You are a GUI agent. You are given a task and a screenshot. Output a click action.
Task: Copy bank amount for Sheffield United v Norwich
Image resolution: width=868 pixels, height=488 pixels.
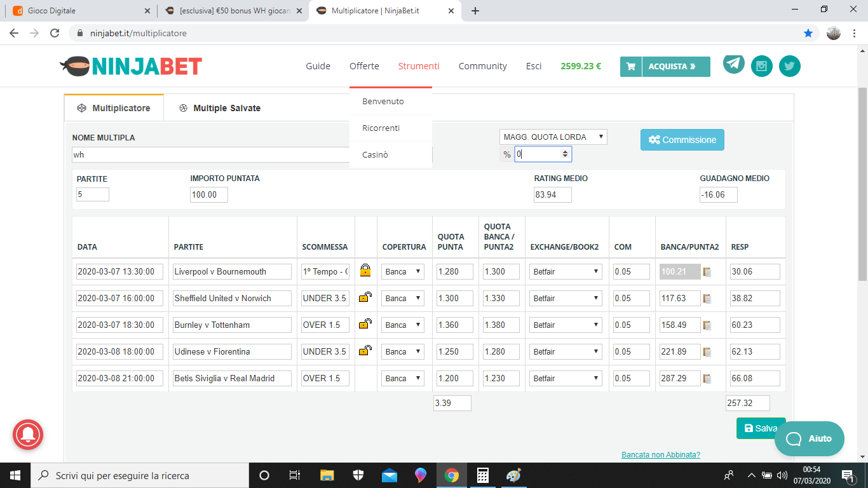(x=707, y=299)
